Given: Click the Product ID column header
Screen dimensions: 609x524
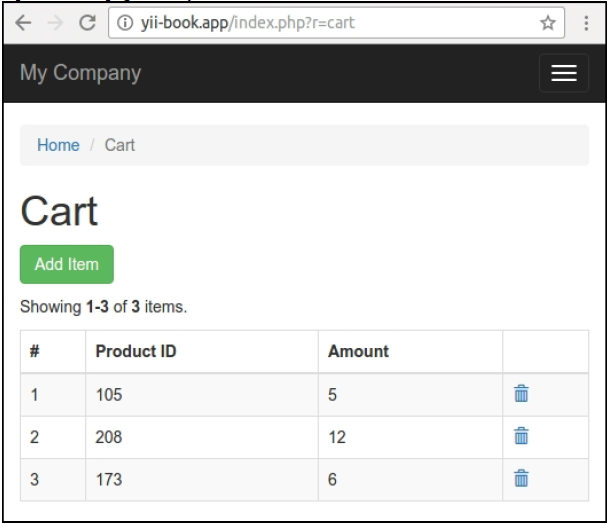Looking at the screenshot, I should tap(136, 351).
